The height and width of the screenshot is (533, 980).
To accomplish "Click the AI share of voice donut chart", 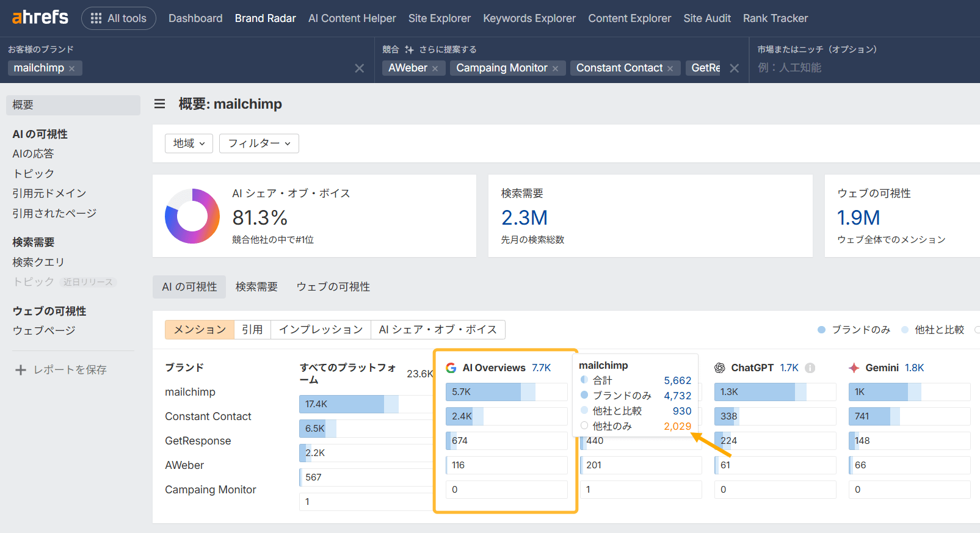I will [192, 216].
